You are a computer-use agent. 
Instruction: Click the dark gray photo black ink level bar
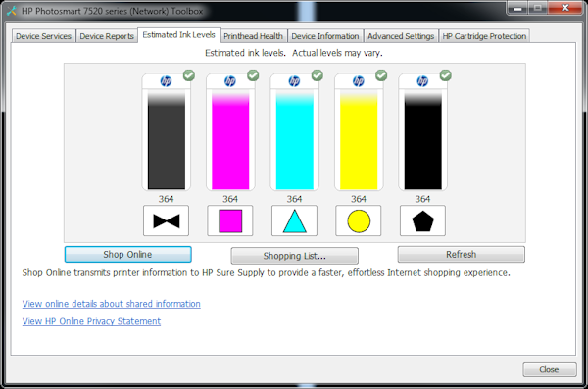tap(167, 140)
